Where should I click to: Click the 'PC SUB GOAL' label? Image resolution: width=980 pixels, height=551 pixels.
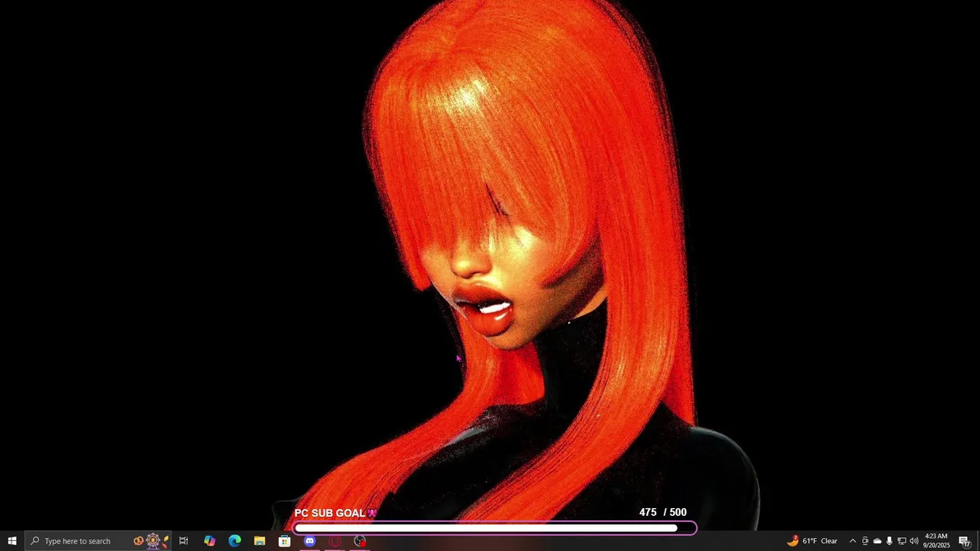coord(330,513)
